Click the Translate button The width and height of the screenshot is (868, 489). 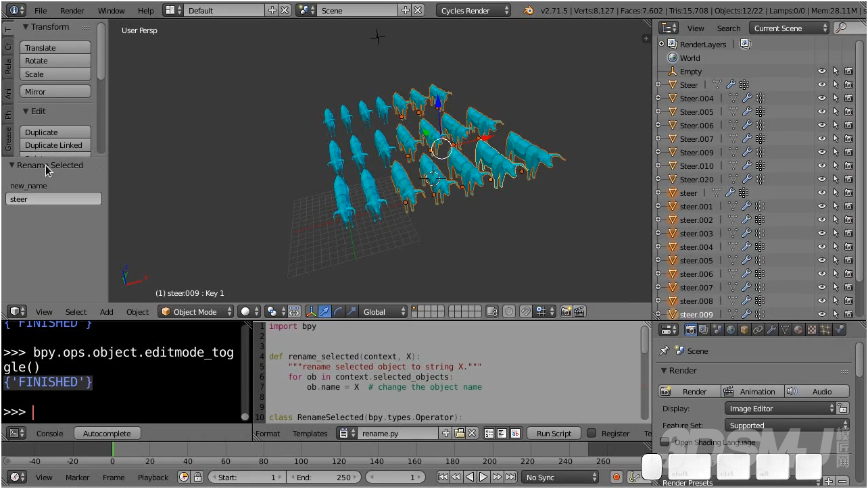pos(55,47)
